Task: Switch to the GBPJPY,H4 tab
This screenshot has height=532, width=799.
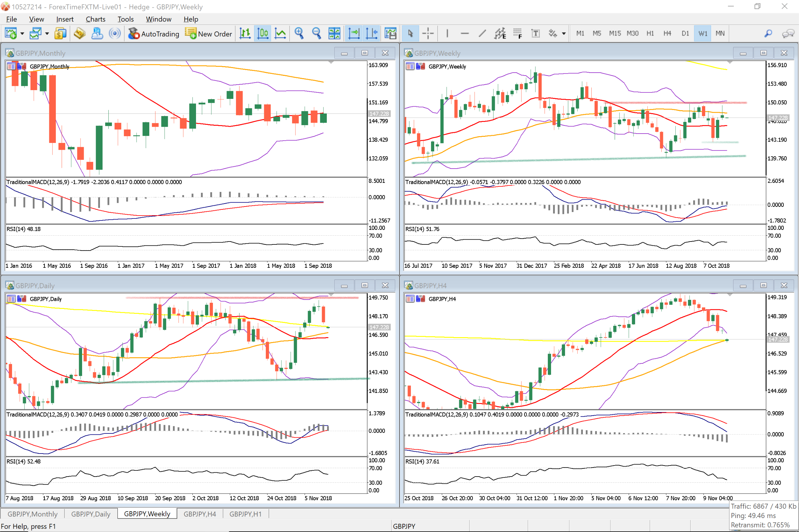Action: pos(200,514)
